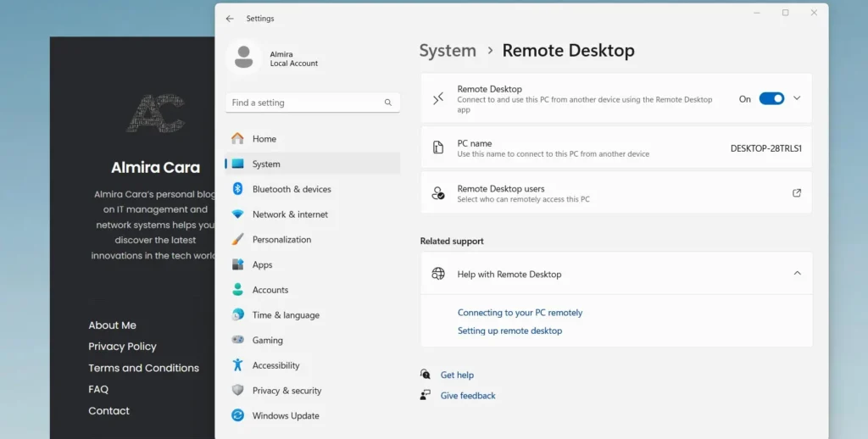Expand the Remote Desktop options chevron

click(x=797, y=98)
